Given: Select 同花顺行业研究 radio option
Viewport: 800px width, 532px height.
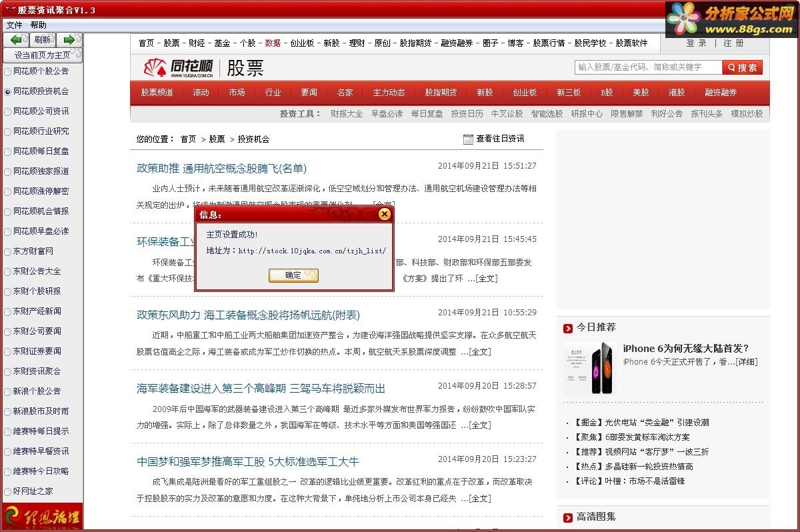Looking at the screenshot, I should (37, 131).
